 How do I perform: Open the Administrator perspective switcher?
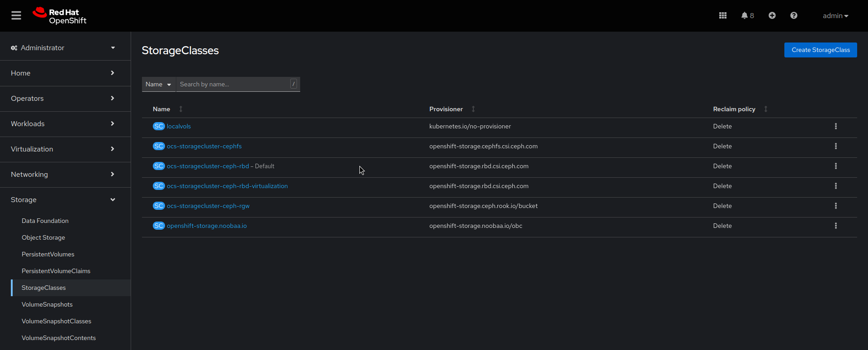click(63, 48)
